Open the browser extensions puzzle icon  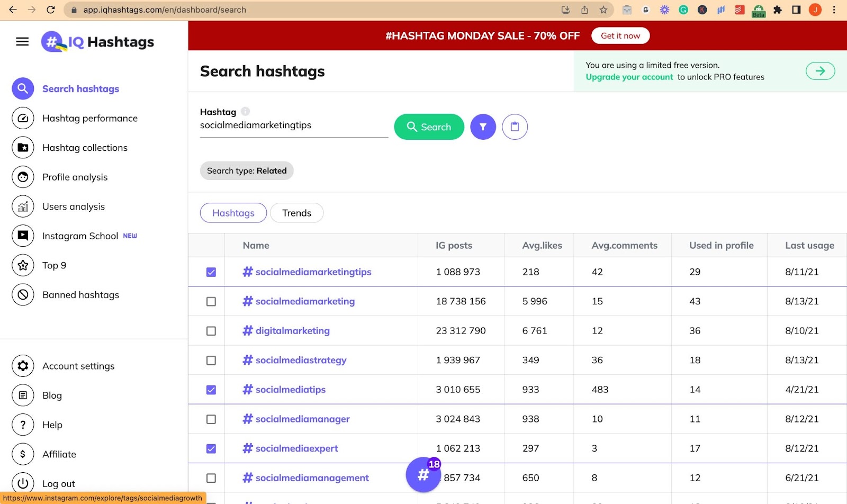[778, 10]
